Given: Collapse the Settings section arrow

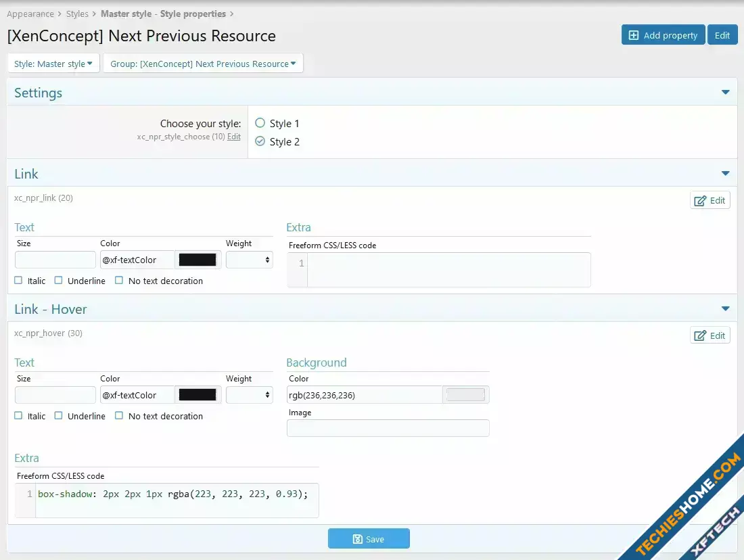Looking at the screenshot, I should coord(725,93).
